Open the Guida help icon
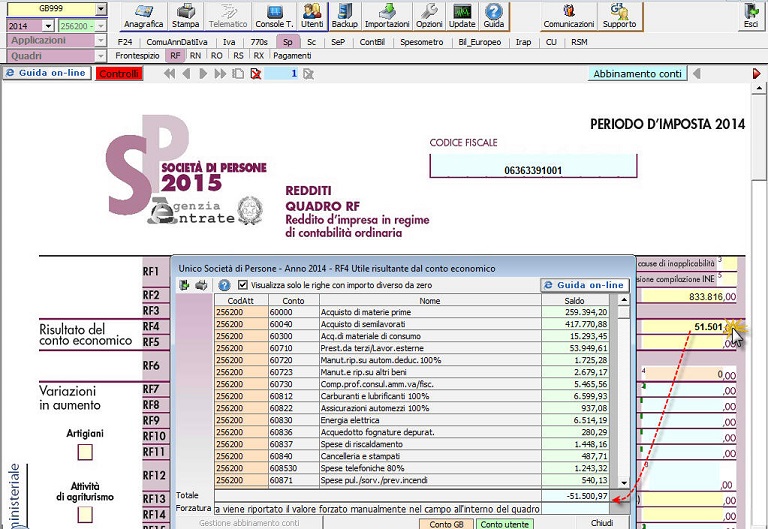The height and width of the screenshot is (529, 768). click(x=494, y=16)
